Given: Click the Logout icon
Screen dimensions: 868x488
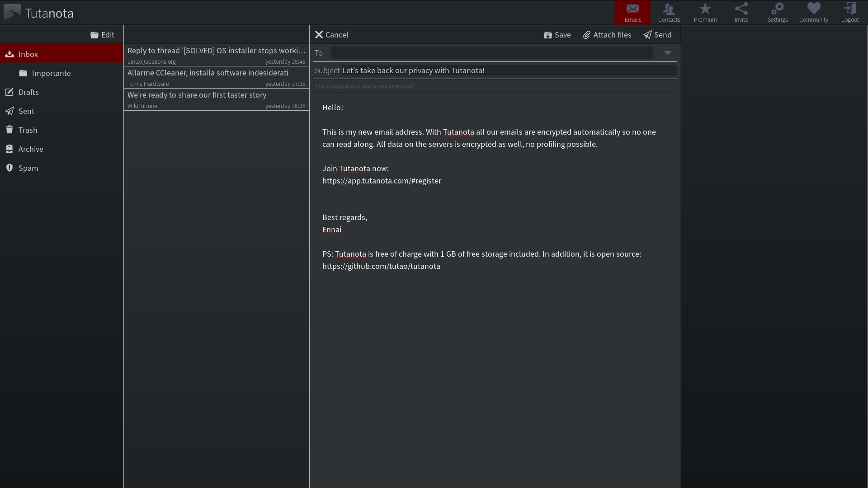Looking at the screenshot, I should pyautogui.click(x=849, y=13).
